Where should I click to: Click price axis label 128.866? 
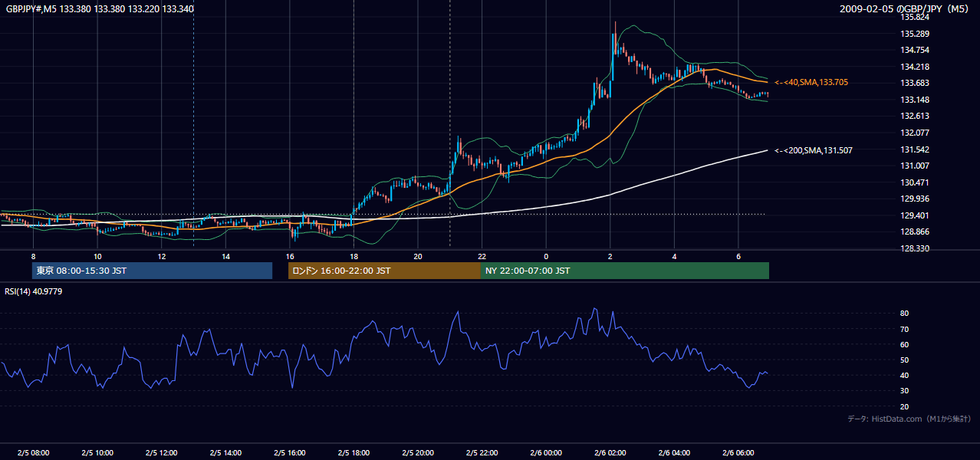[913, 232]
